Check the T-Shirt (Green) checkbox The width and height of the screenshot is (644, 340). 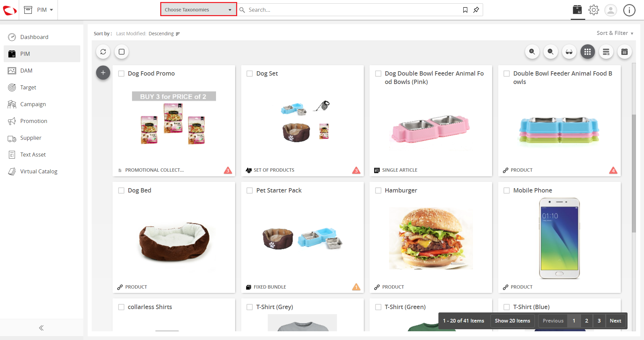point(378,307)
